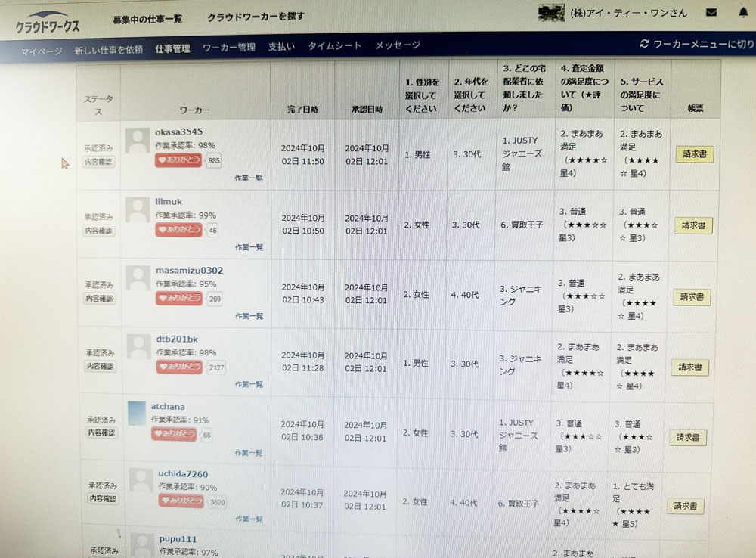The height and width of the screenshot is (558, 756).
Task: Open ワーカー管理 tab
Action: point(229,48)
